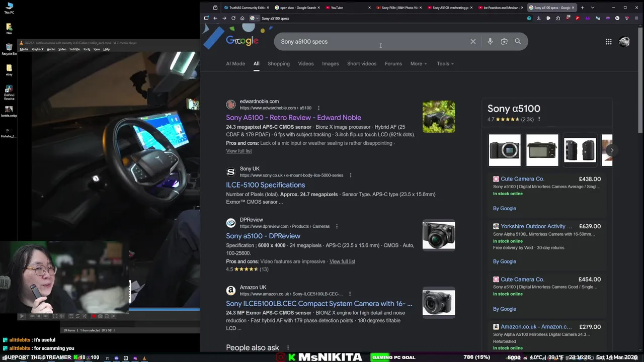Click VLC previous media button
644x362 pixels.
pyautogui.click(x=32, y=316)
